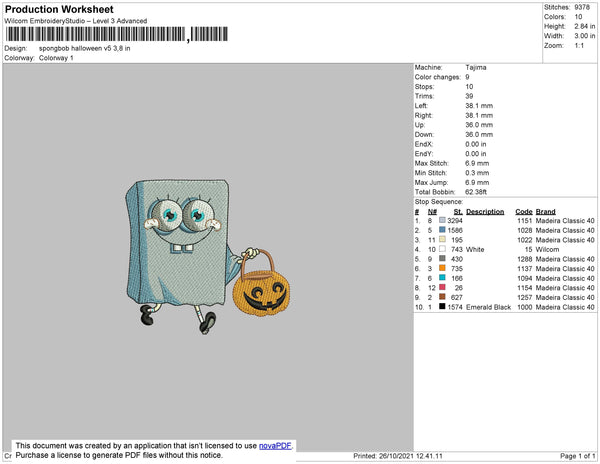Click code '1094' in stop 7
Image resolution: width=600 pixels, height=464 pixels.
coord(525,278)
